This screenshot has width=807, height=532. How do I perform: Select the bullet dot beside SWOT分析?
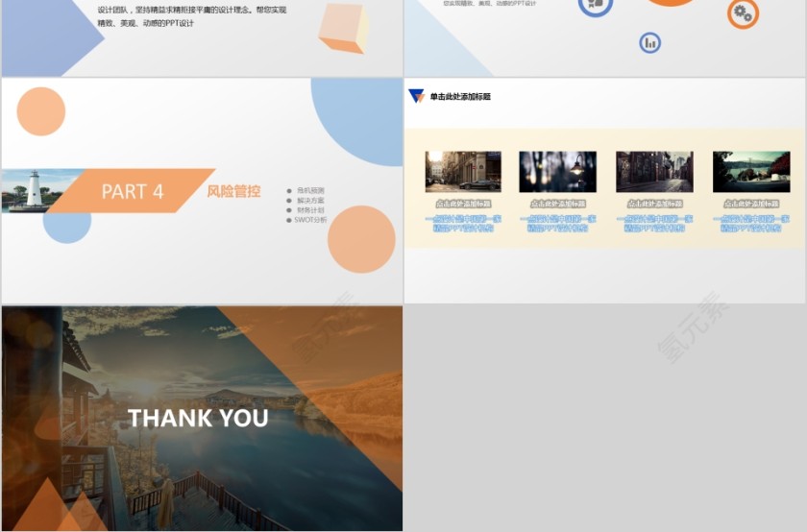click(x=289, y=220)
